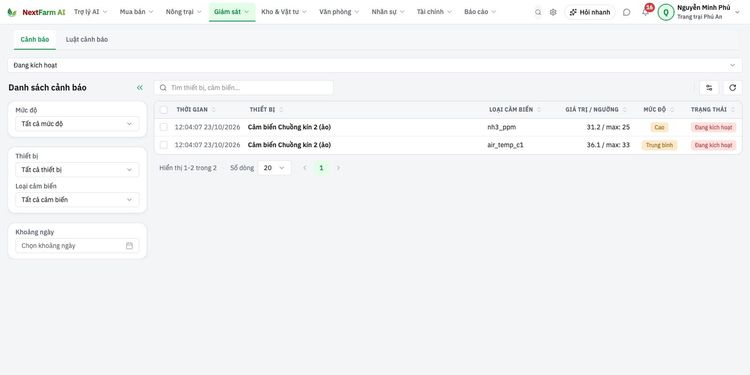Select all alerts with the header checkbox

(x=164, y=110)
